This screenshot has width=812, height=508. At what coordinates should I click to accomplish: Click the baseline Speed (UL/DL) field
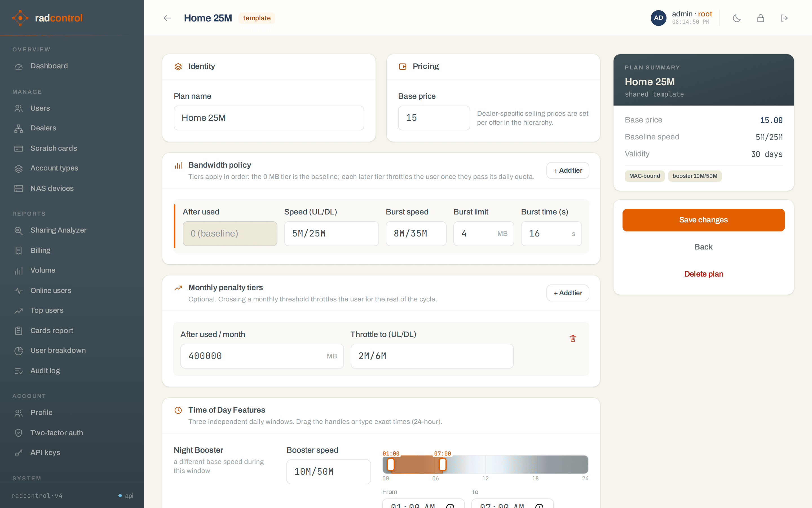pyautogui.click(x=331, y=233)
